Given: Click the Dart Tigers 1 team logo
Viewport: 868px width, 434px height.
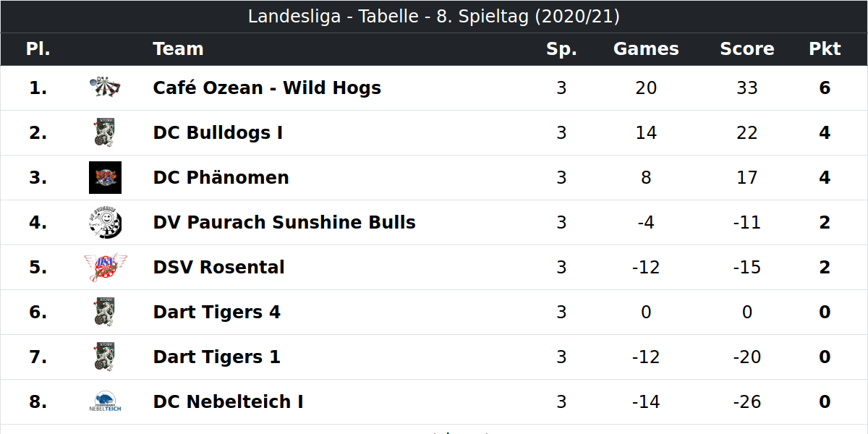Looking at the screenshot, I should tap(105, 357).
